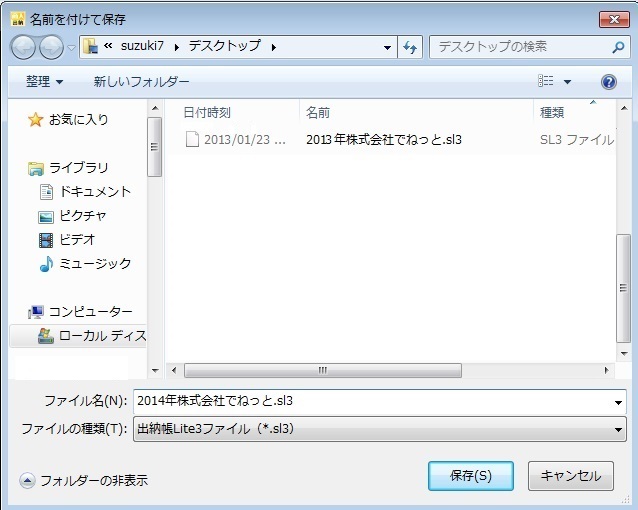Click file list horizontal scrollbar thumb
This screenshot has width=638, height=510.
[323, 370]
